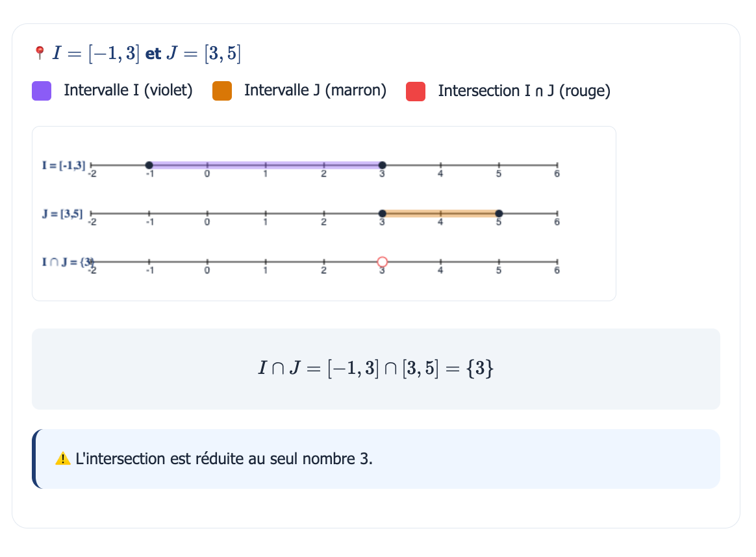Click the yellow warning triangle icon
The image size is (756, 557).
[63, 459]
